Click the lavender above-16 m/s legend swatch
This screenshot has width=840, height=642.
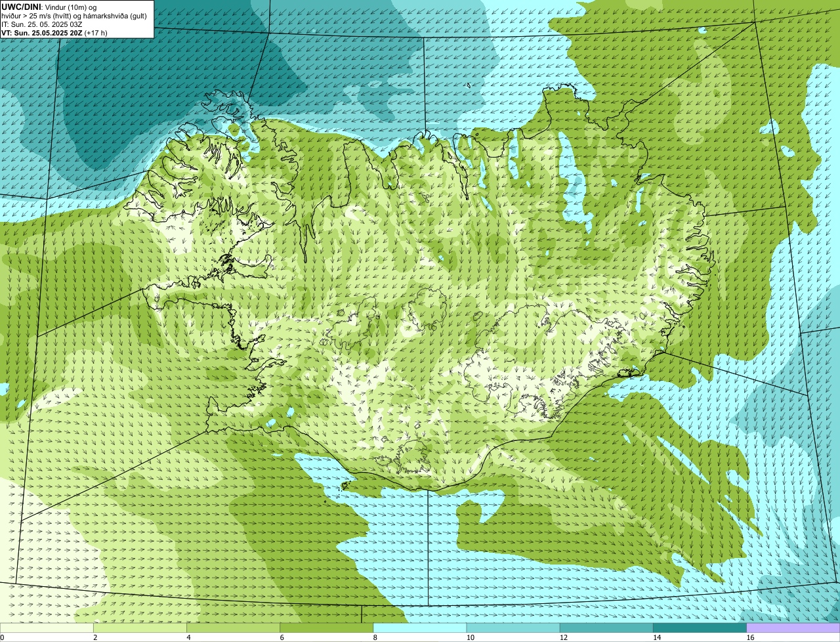click(x=793, y=628)
